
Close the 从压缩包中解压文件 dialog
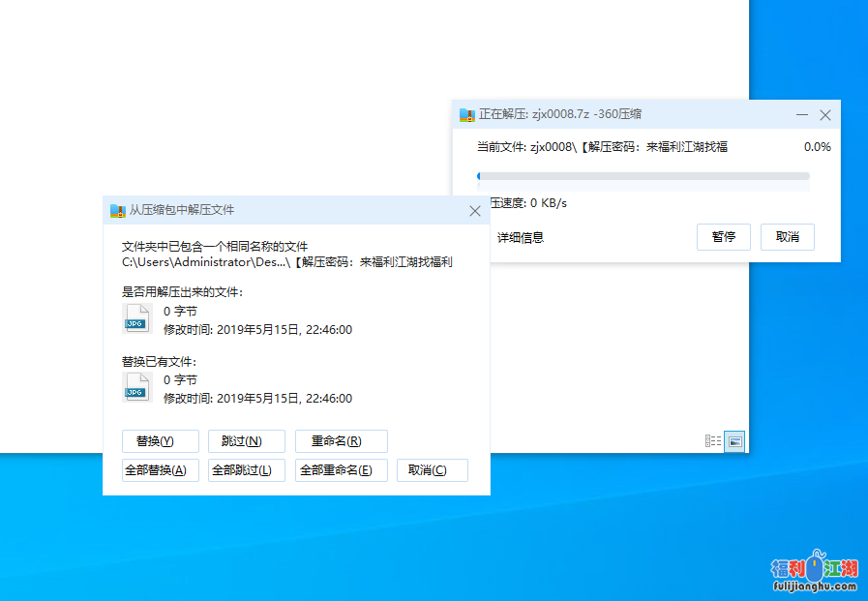coord(475,210)
